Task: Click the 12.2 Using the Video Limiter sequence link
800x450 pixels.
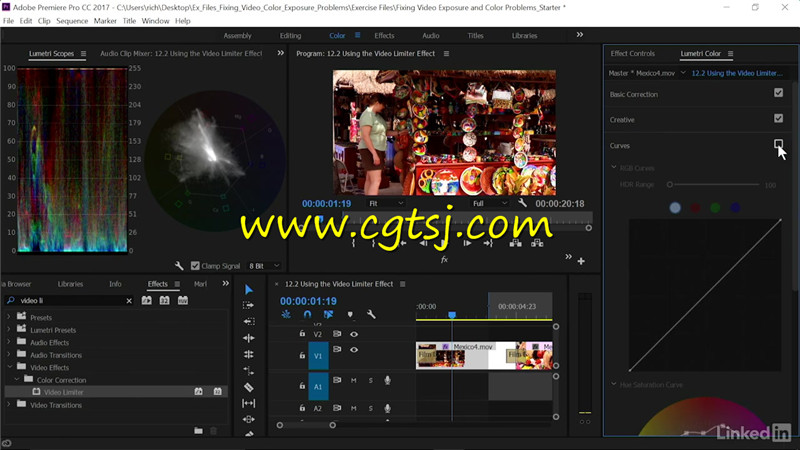Action: tap(737, 73)
